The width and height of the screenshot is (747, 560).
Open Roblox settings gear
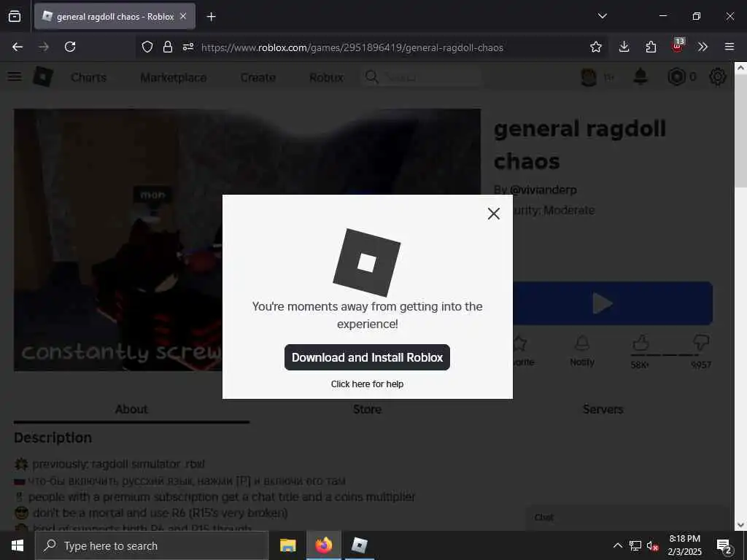pos(718,77)
